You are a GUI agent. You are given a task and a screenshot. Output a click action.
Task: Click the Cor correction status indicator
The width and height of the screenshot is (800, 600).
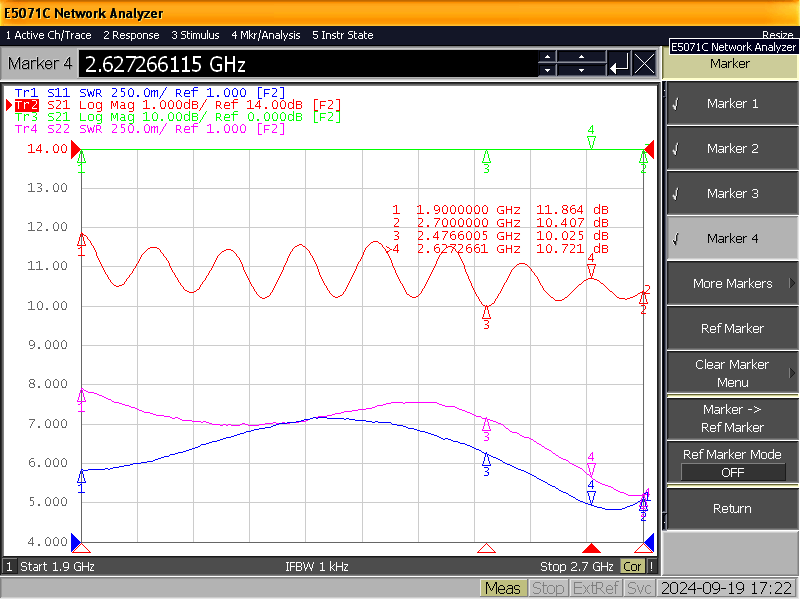tap(632, 567)
